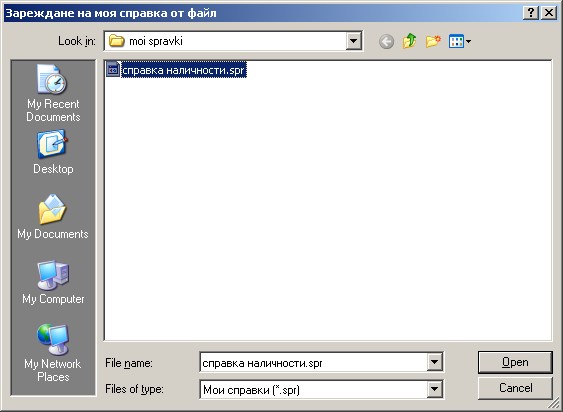Viewport: 563px width, 412px height.
Task: Click the Back navigation arrow icon
Action: [386, 41]
